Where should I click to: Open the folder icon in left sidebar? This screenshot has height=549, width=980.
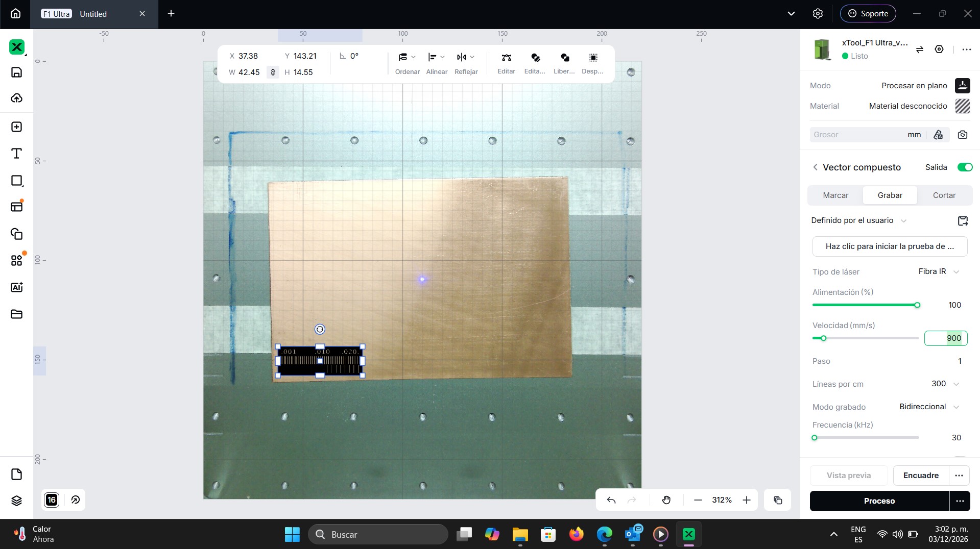click(16, 314)
